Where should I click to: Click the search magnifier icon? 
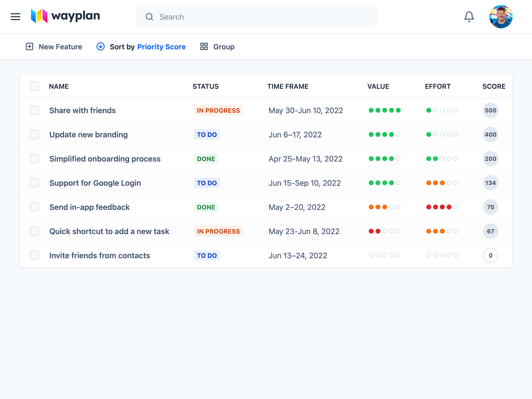tap(149, 17)
